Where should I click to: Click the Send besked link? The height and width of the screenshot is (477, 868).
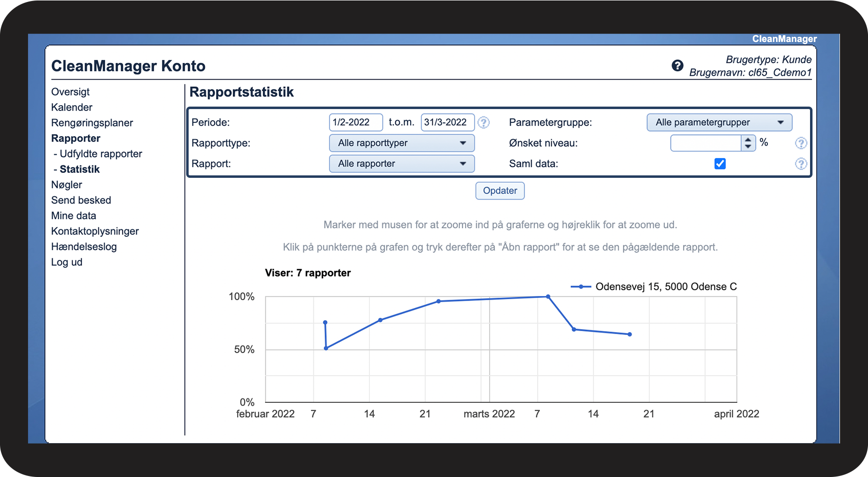coord(81,200)
